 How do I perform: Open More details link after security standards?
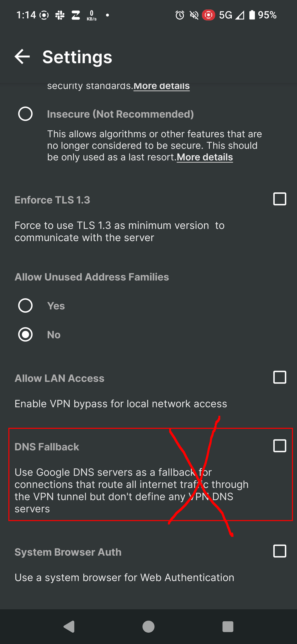162,86
